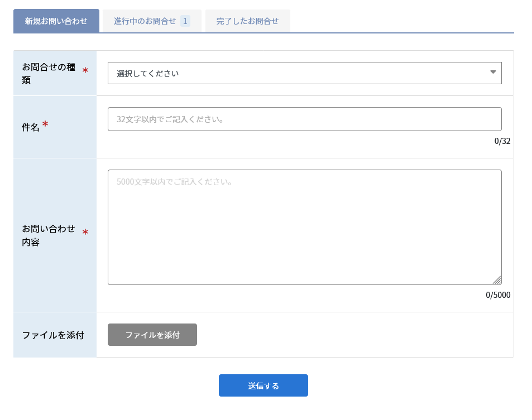Focus the 件名 subject input field
The width and height of the screenshot is (532, 420).
304,119
